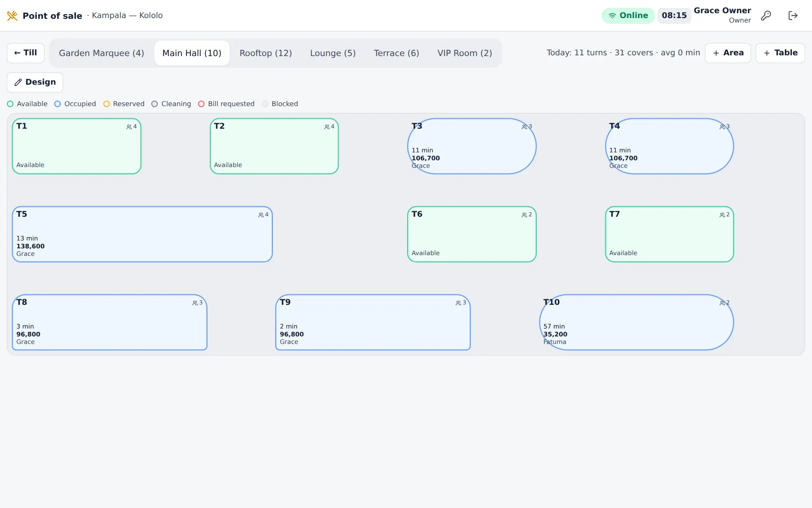
Task: Click the red Bill requested legend circle
Action: click(x=201, y=104)
